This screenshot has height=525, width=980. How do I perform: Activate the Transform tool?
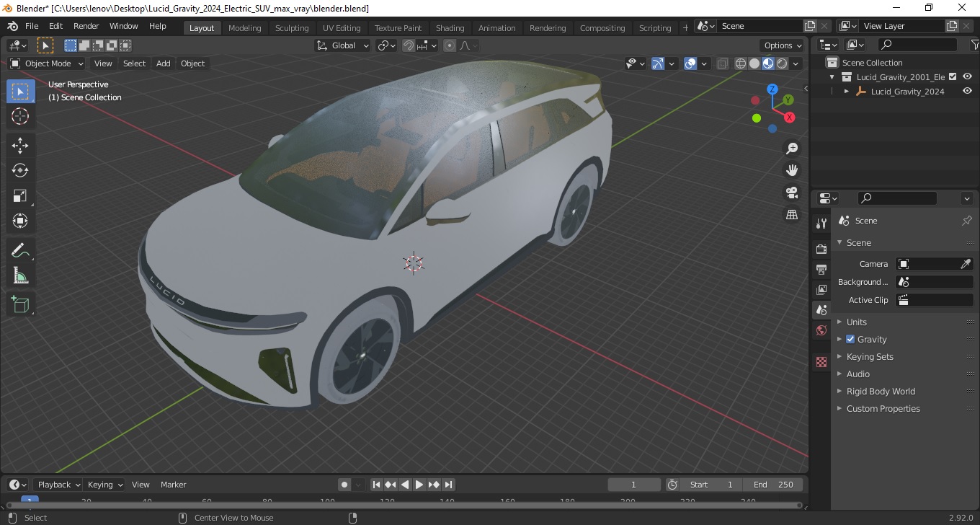tap(20, 221)
